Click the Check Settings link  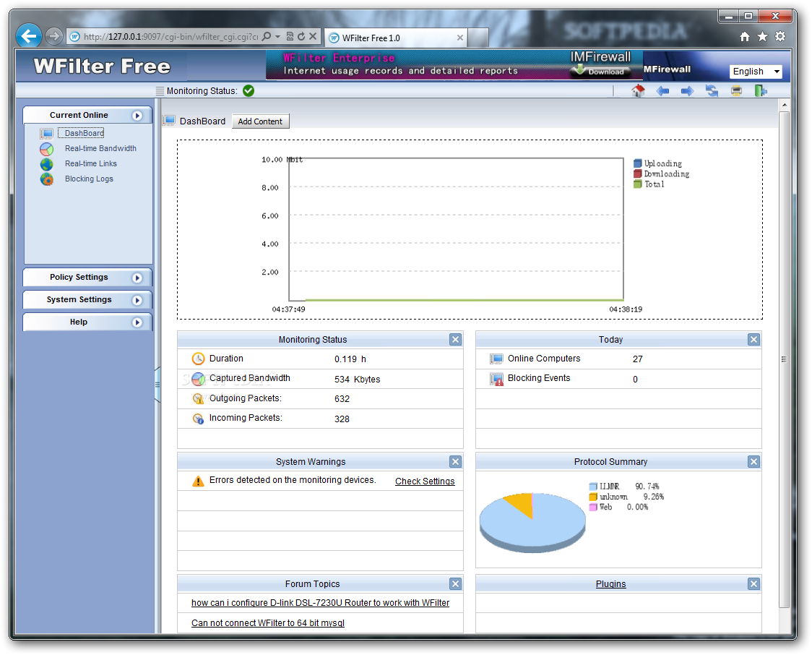tap(425, 481)
